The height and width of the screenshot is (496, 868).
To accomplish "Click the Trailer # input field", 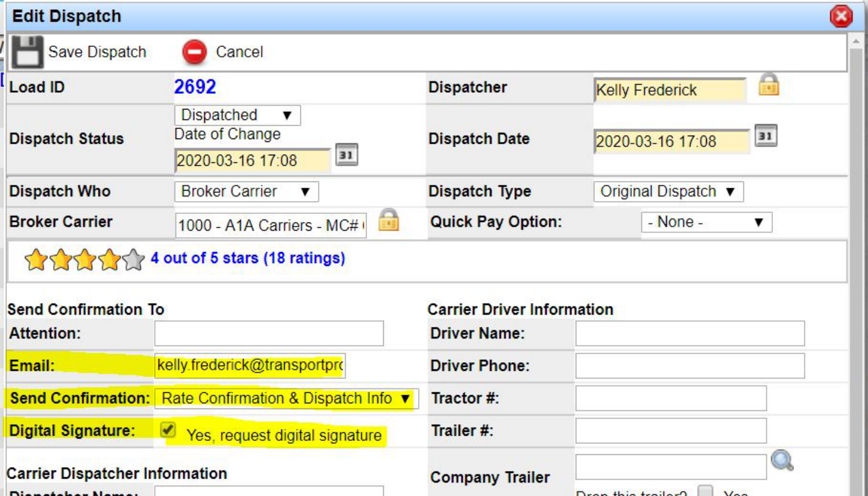I will pos(671,431).
